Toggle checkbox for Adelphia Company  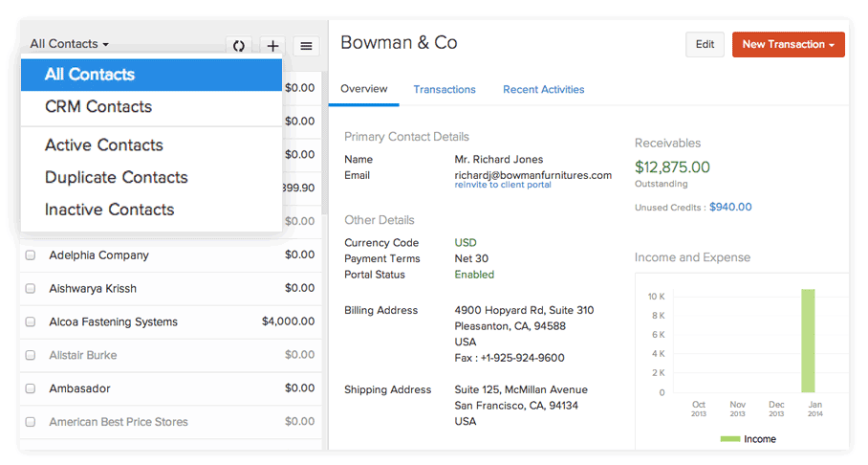31,255
